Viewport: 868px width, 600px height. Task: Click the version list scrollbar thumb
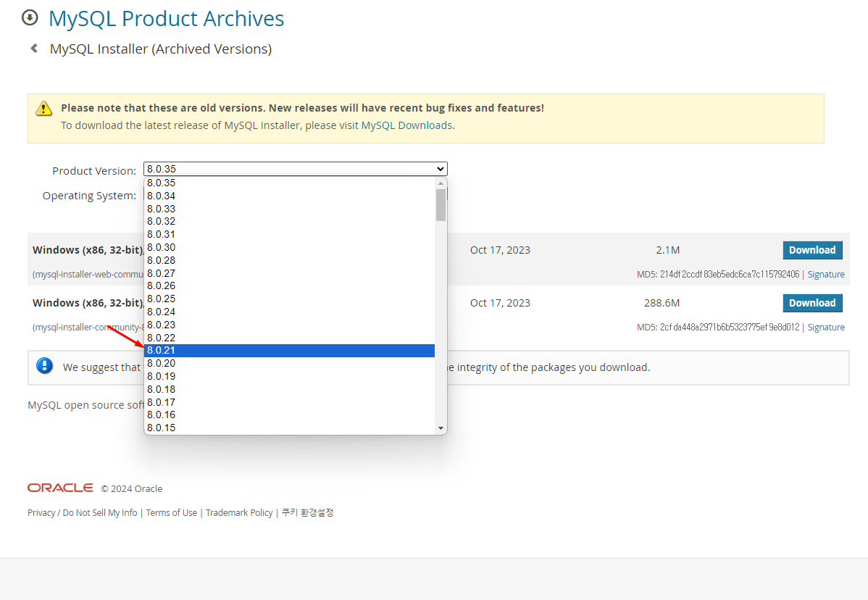coord(441,205)
